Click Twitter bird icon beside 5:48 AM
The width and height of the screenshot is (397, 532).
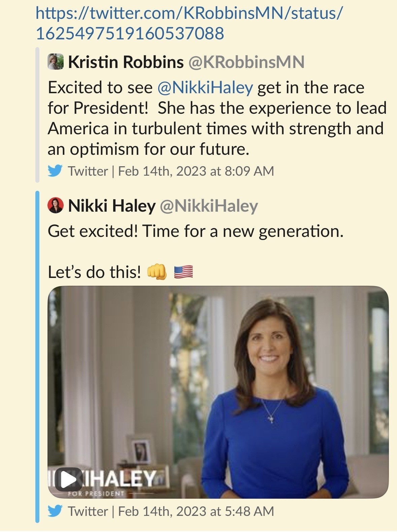tap(55, 511)
